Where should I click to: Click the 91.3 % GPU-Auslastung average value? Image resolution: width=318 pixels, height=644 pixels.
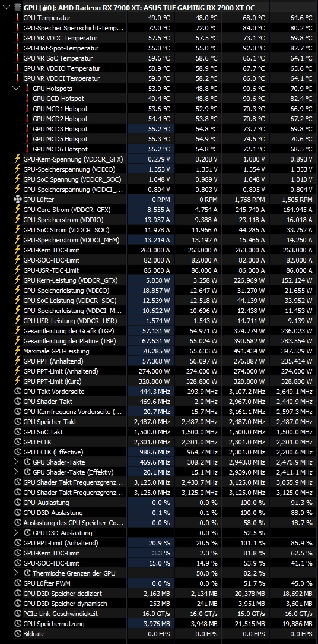302,502
